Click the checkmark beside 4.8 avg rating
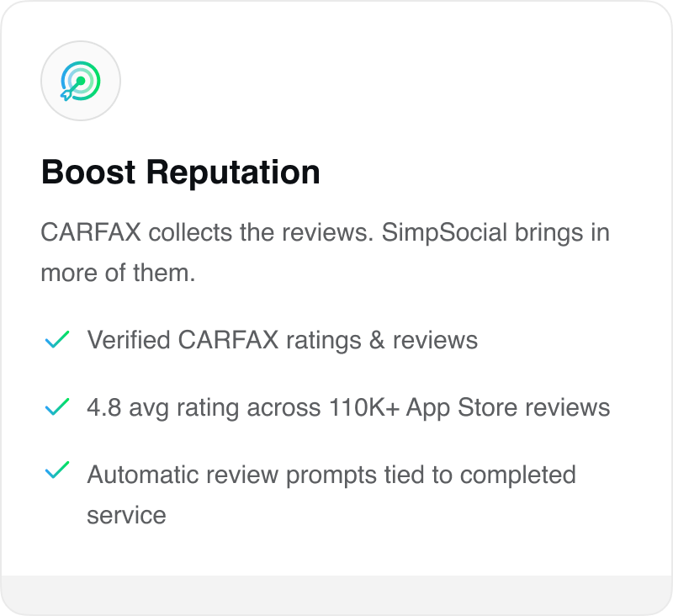 (x=57, y=407)
